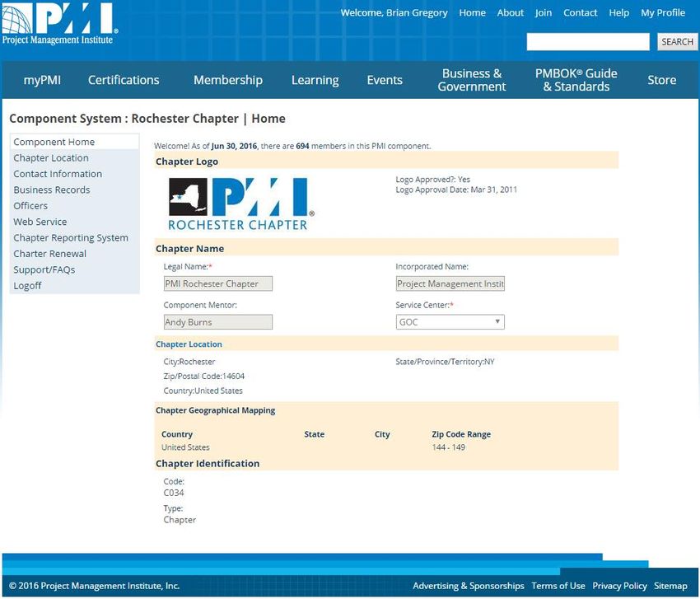Click the 'Zip Code Range' column header
Screen dimensions: 700x599
coord(461,434)
